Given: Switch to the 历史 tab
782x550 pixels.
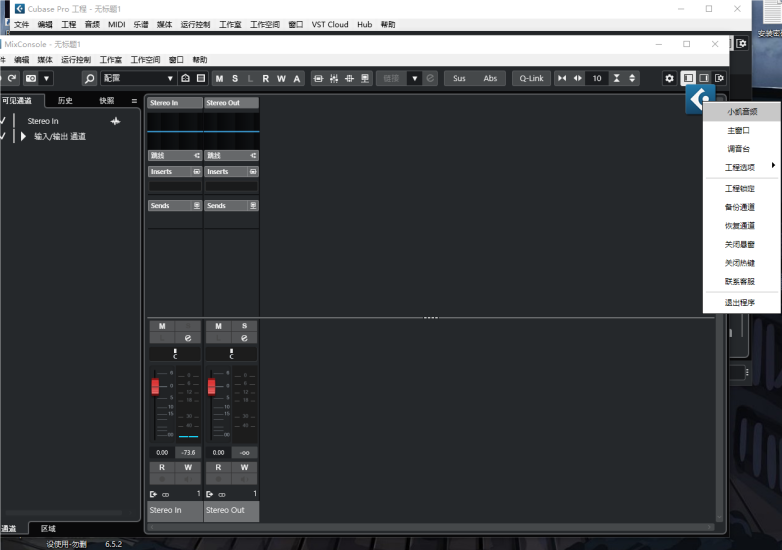Looking at the screenshot, I should [65, 101].
